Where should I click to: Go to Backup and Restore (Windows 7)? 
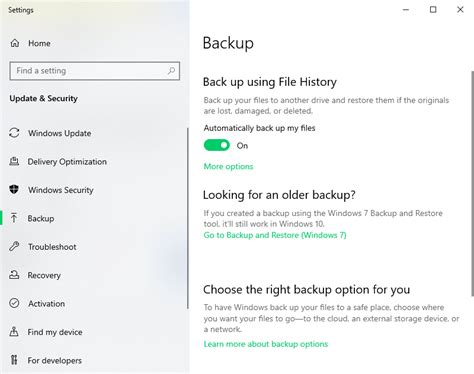[275, 235]
